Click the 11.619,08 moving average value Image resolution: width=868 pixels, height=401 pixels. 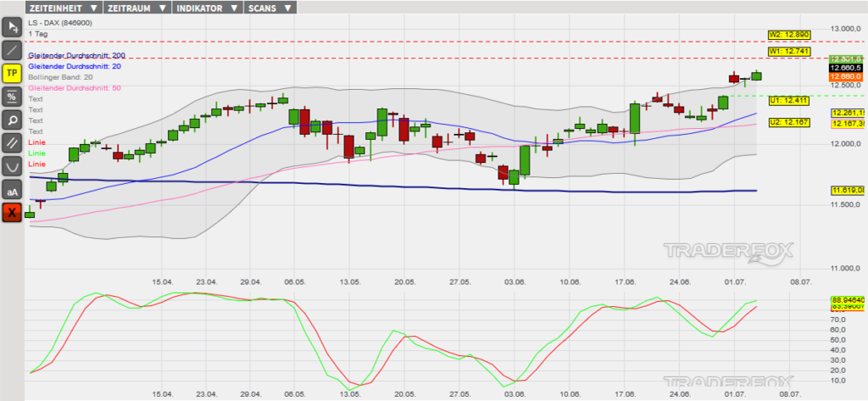point(849,191)
